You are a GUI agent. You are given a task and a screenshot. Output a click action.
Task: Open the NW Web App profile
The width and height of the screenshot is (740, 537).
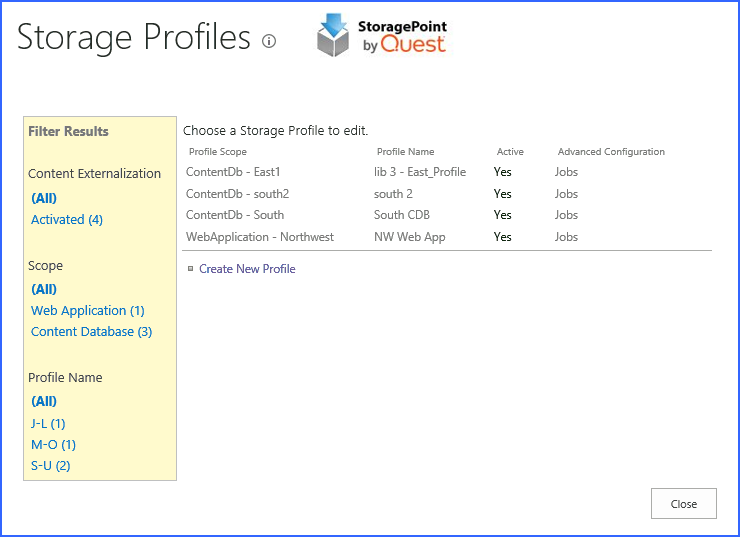coord(409,237)
